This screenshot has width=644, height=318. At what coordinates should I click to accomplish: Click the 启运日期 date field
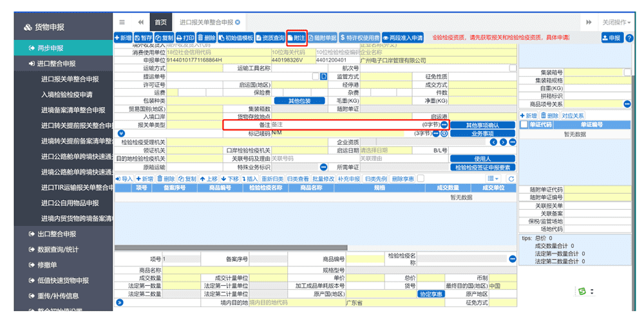pyautogui.click(x=386, y=150)
